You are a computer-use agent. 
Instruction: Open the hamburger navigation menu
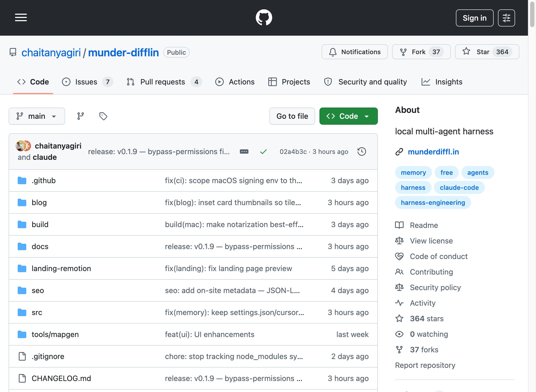pyautogui.click(x=21, y=18)
